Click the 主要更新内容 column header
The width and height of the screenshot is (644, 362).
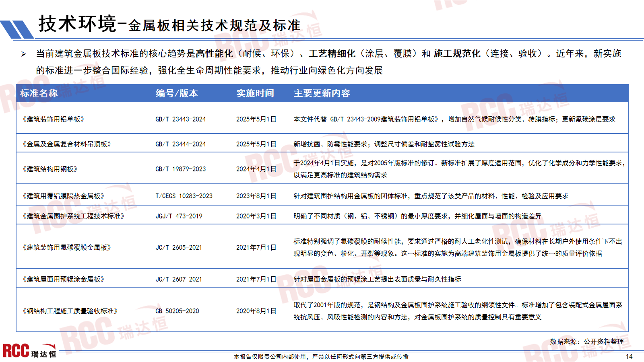322,93
